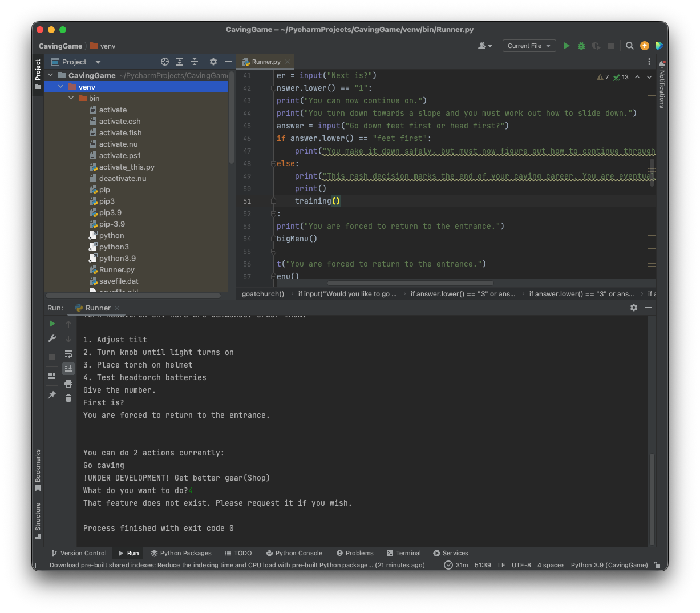The width and height of the screenshot is (700, 613).
Task: Select savefile.dat in the project tree
Action: coord(119,281)
